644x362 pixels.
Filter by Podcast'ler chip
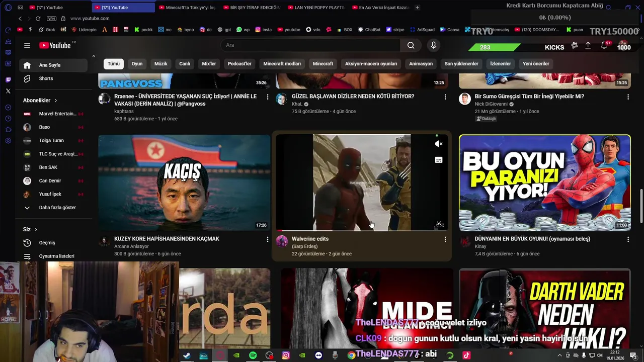(x=239, y=64)
